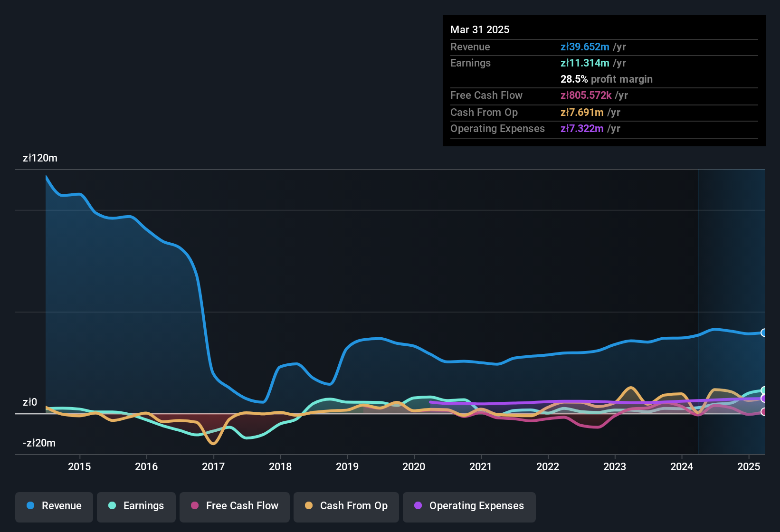Screen dimensions: 780x532
Task: Click the teal Earnings endpoint circle on the chart
Action: 764,390
